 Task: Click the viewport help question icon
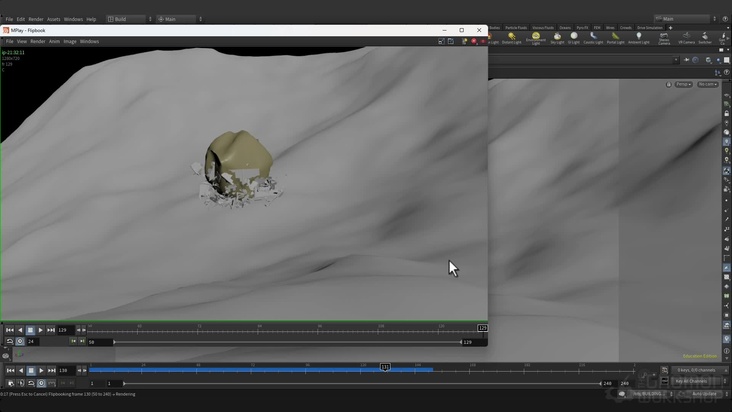(726, 72)
